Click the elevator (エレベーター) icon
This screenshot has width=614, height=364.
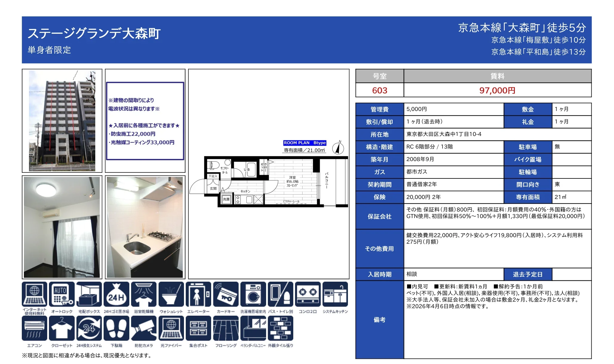point(198,294)
